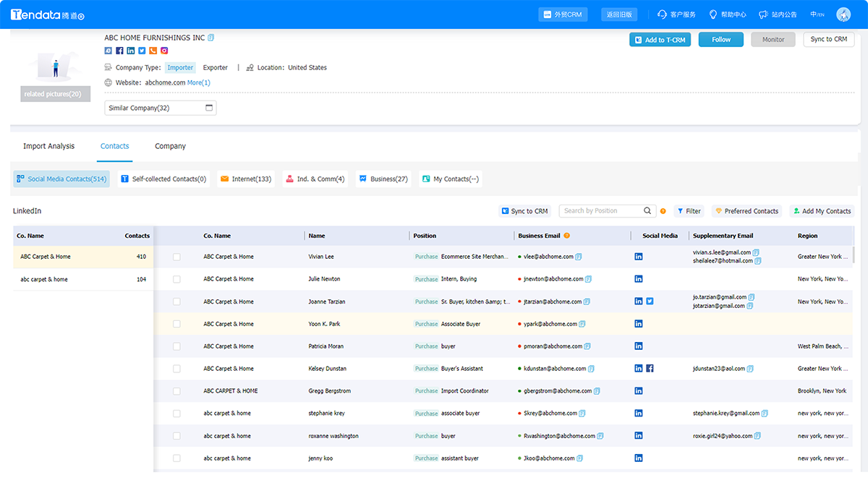The height and width of the screenshot is (488, 868).
Task: Open the user avatar in top bar
Action: click(x=843, y=14)
